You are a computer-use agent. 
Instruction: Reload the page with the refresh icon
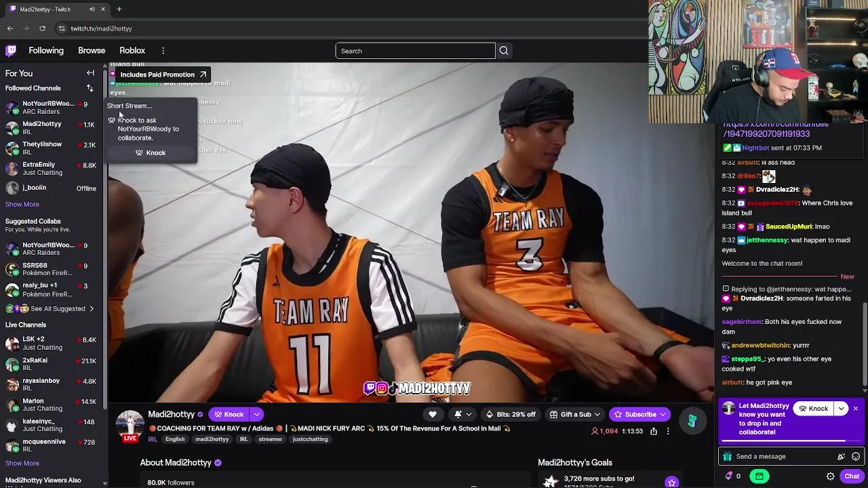click(x=42, y=28)
